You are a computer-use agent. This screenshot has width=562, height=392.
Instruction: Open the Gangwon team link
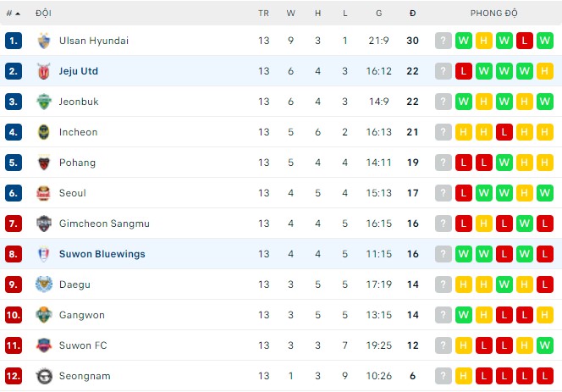point(82,315)
